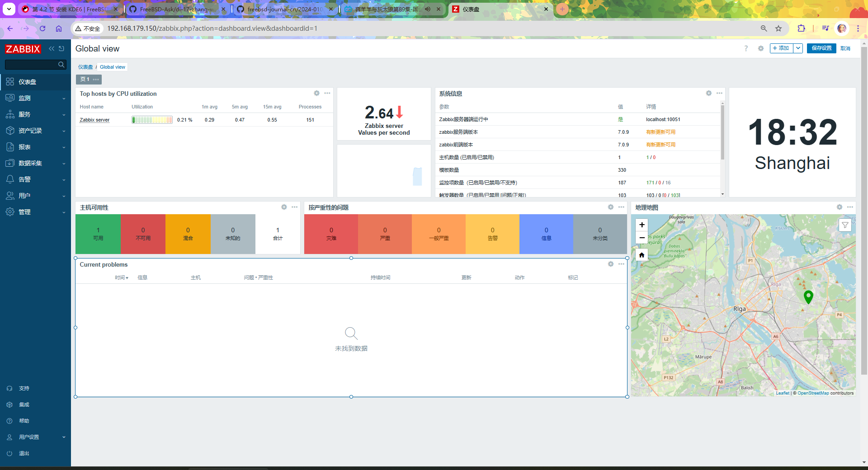Viewport: 868px width, 470px height.
Task: Hide the sidebar using the hide icon
Action: click(61, 48)
